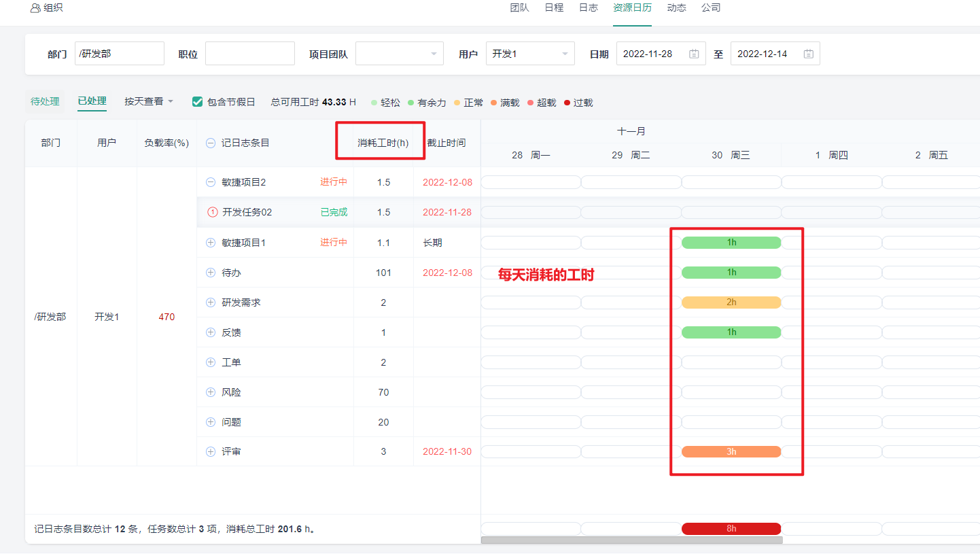Viewport: 980px width, 554px height.
Task: Toggle the 包含节假日 checkbox
Action: pyautogui.click(x=198, y=102)
